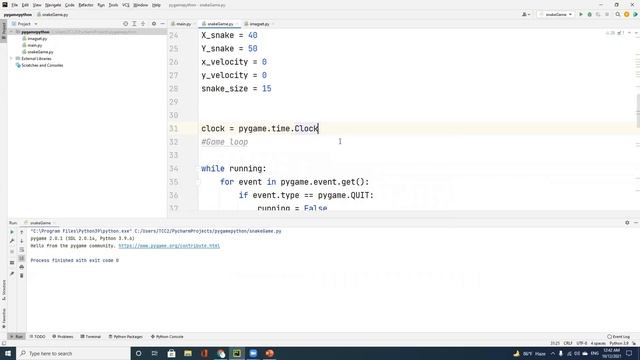The width and height of the screenshot is (640, 360).
Task: Open the Terminal tool window tab
Action: tap(91, 337)
